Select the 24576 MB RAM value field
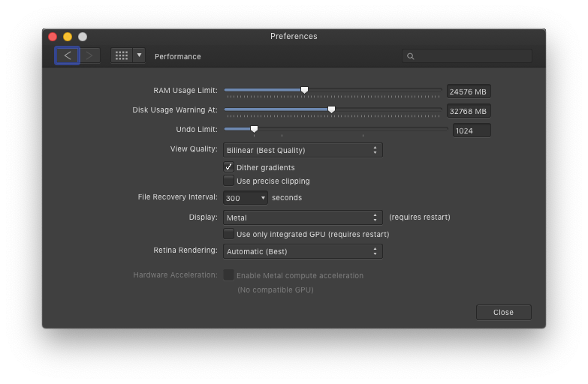Screen dimensions: 588x384 point(469,91)
